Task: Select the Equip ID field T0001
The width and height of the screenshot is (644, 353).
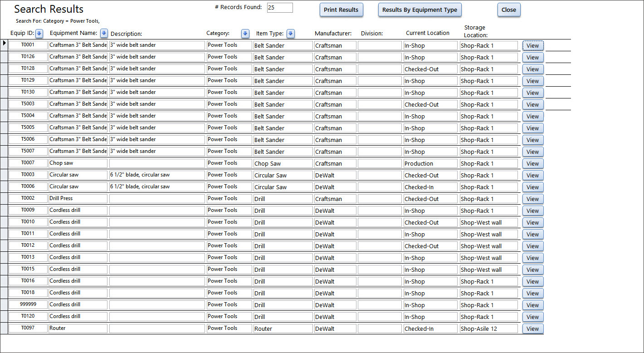Action: pyautogui.click(x=28, y=45)
